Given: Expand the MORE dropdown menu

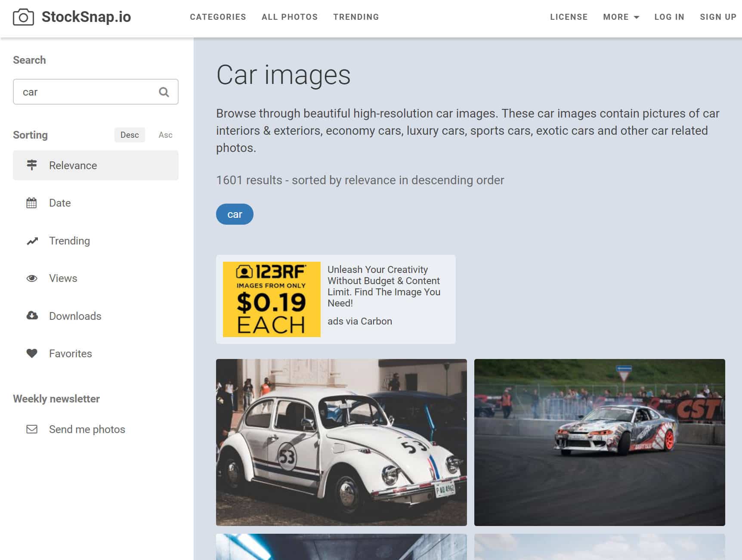Looking at the screenshot, I should (x=621, y=17).
